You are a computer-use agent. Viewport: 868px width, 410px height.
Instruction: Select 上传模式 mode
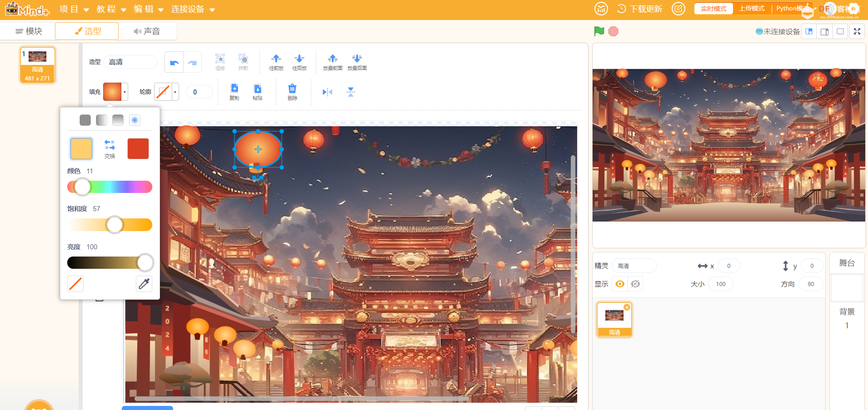752,9
